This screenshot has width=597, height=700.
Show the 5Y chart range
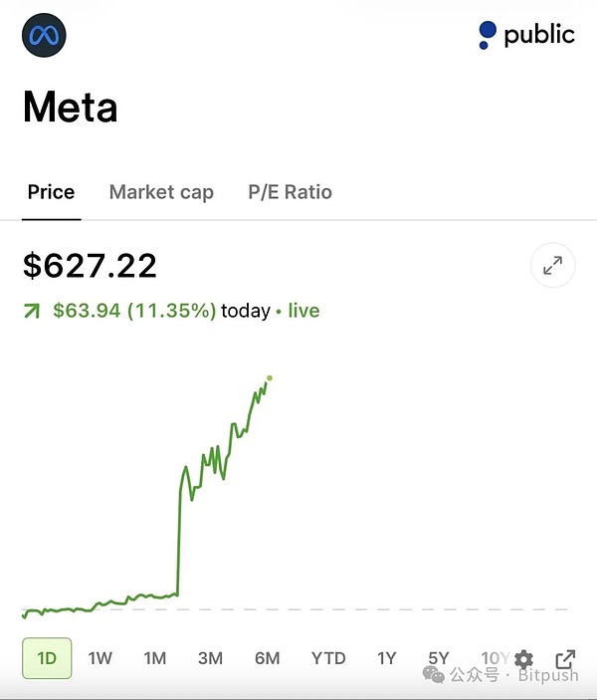[x=439, y=658]
